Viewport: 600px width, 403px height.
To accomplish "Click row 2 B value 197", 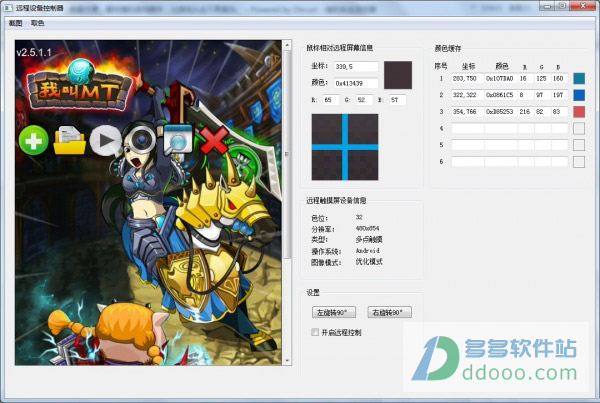I will [x=559, y=95].
